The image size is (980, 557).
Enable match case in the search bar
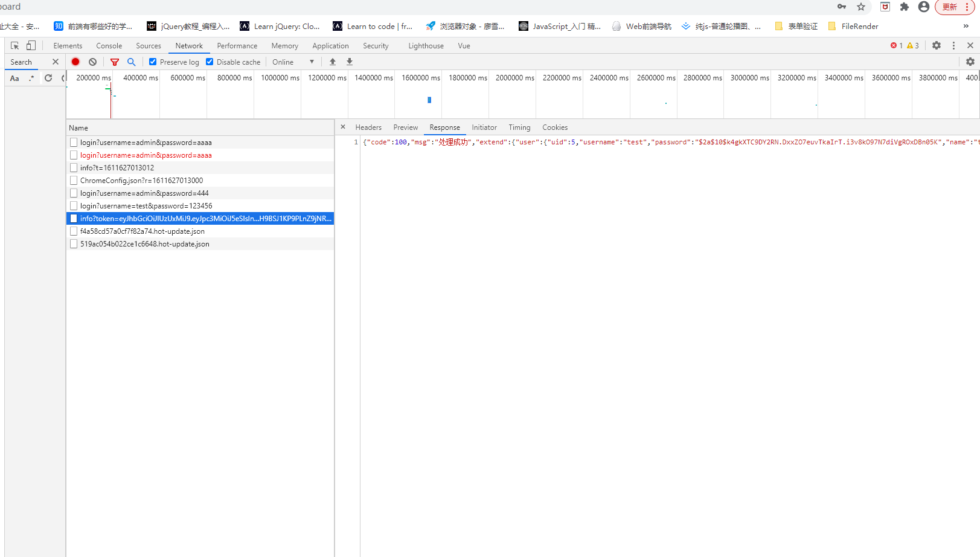[14, 77]
